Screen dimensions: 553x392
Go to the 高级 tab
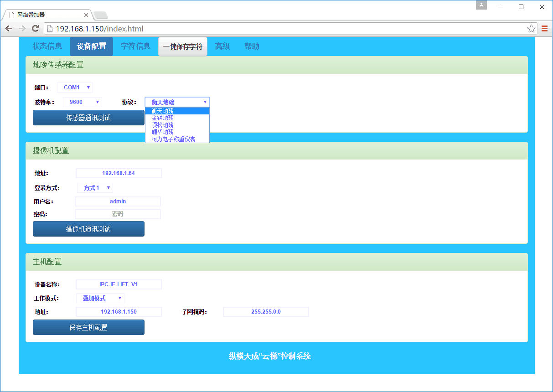pyautogui.click(x=222, y=46)
